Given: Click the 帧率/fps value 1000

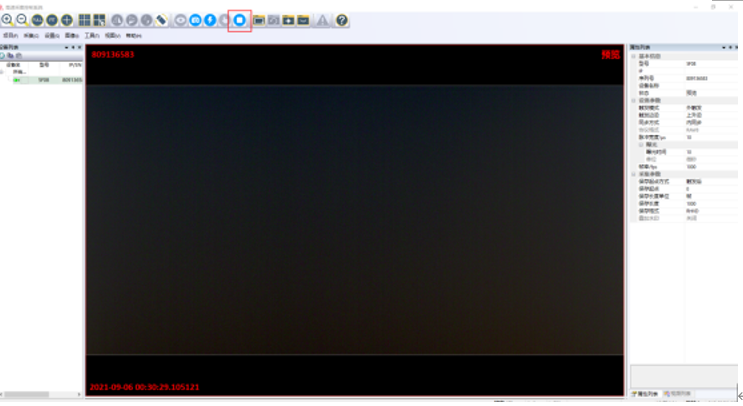Looking at the screenshot, I should coord(691,167).
